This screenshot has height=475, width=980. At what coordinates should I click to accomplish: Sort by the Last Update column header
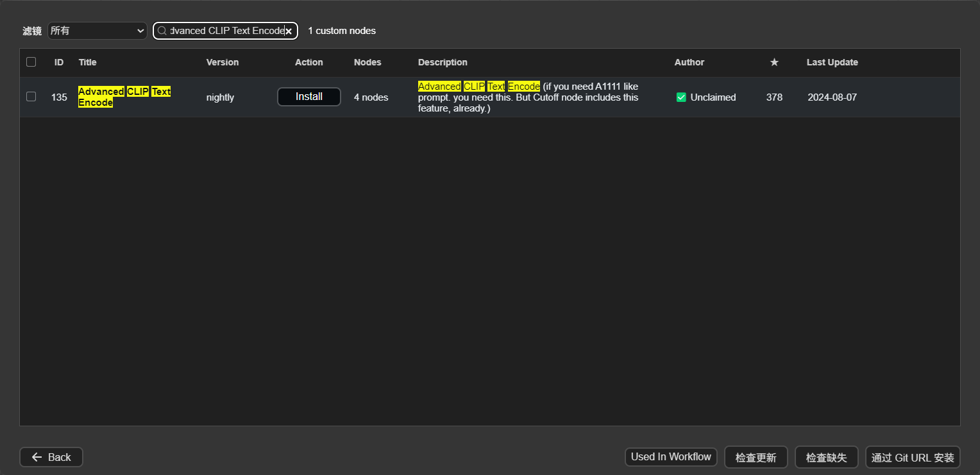pyautogui.click(x=832, y=62)
